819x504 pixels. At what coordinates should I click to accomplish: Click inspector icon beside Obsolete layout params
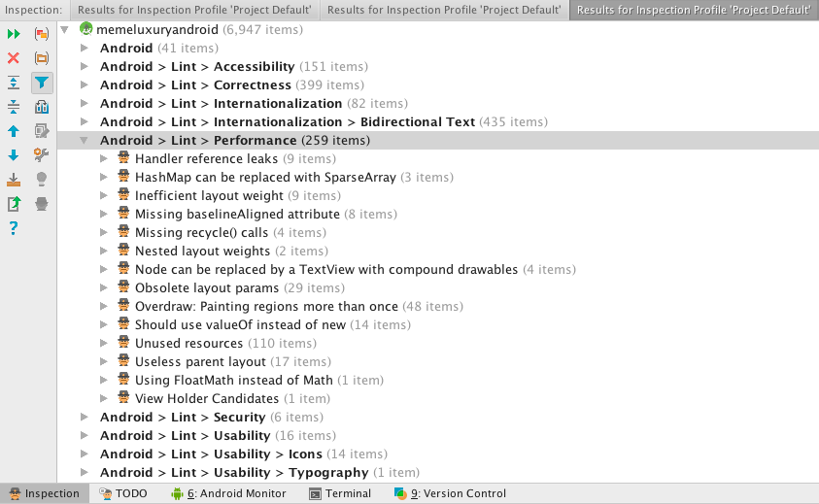[x=123, y=286]
